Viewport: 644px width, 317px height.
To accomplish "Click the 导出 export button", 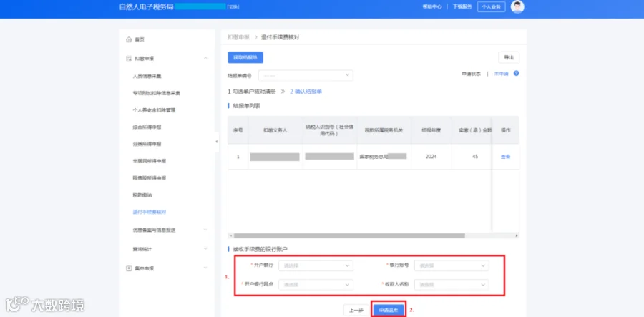I will (x=509, y=57).
